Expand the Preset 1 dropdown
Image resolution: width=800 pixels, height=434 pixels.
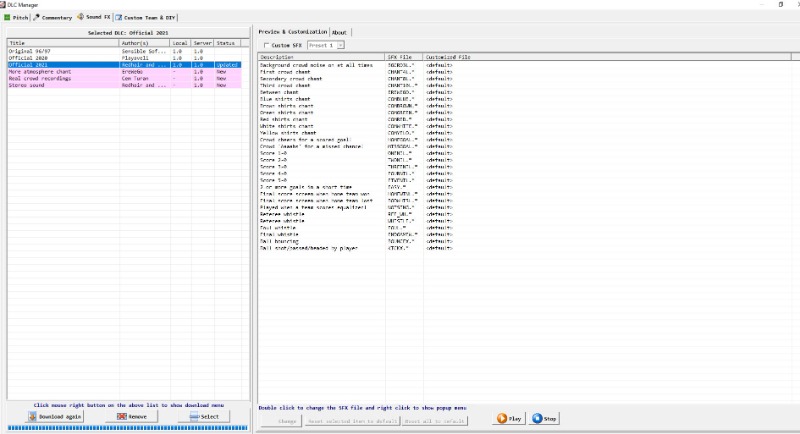(x=340, y=45)
